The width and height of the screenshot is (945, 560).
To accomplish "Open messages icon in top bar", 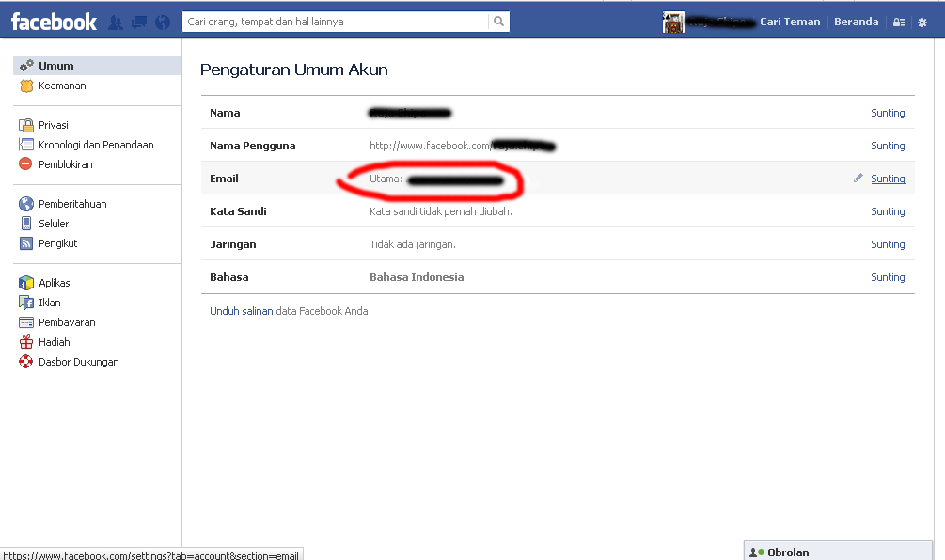I will (139, 23).
